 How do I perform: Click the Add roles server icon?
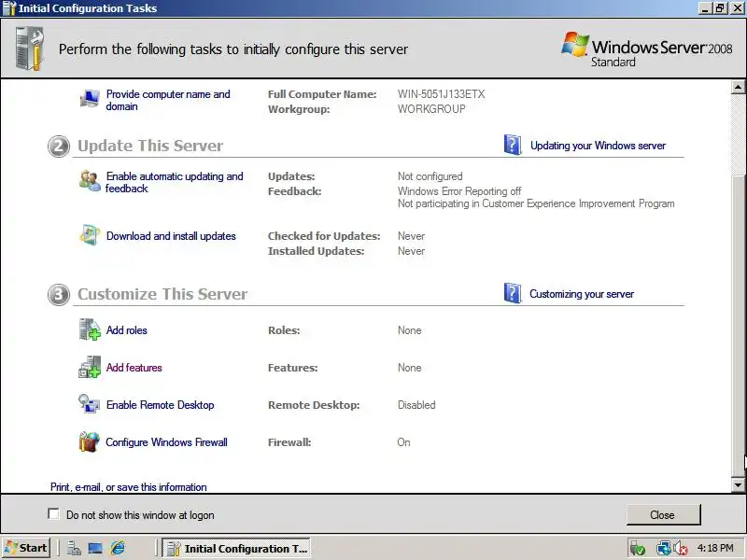[90, 329]
